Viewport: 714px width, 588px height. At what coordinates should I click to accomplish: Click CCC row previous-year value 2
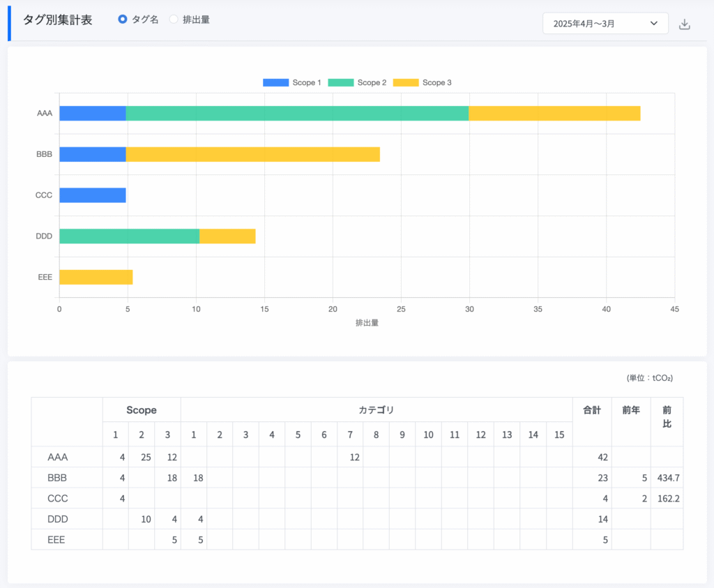click(x=644, y=498)
